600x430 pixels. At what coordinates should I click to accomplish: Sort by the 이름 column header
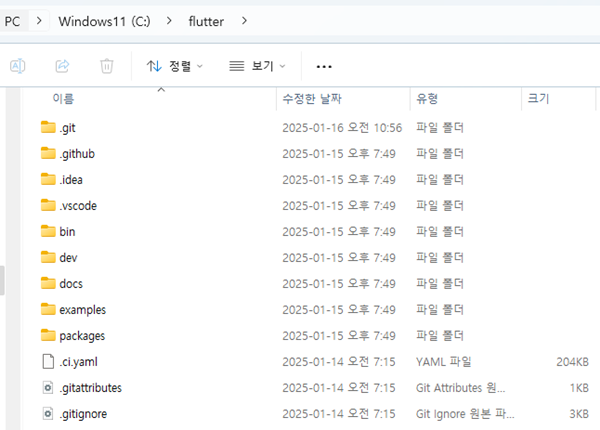pyautogui.click(x=63, y=99)
